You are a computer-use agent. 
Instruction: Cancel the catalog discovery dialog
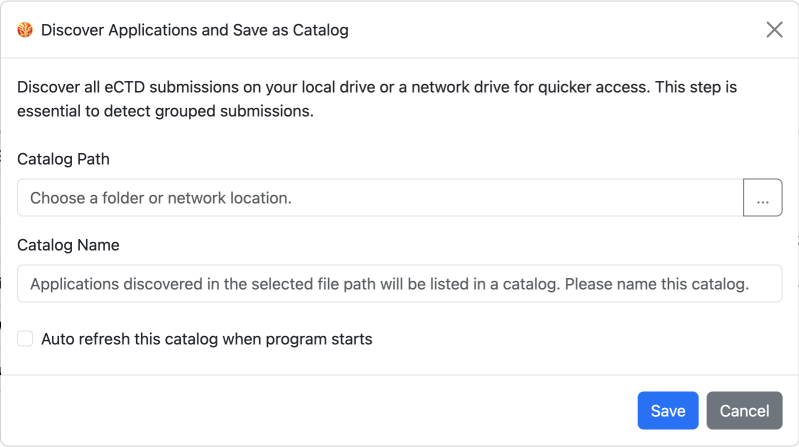pos(744,411)
